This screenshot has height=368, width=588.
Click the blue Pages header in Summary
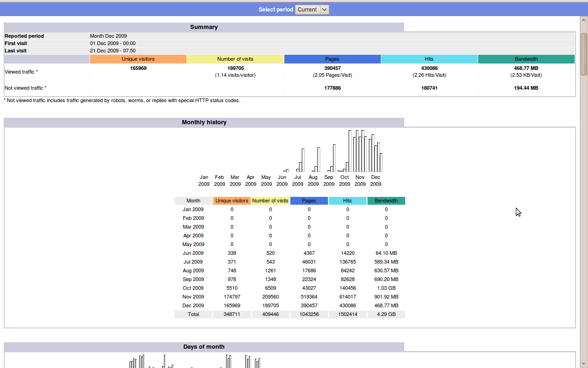(x=332, y=59)
